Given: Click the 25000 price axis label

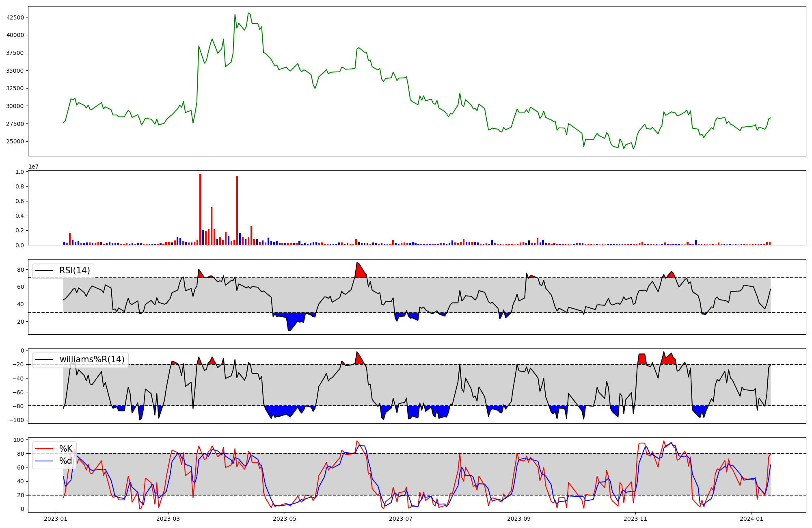Looking at the screenshot, I should [x=15, y=141].
